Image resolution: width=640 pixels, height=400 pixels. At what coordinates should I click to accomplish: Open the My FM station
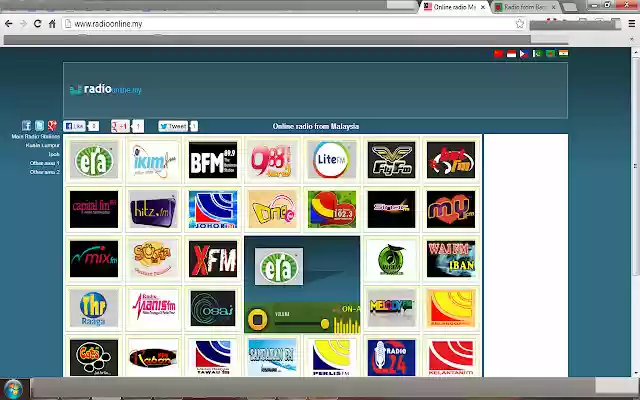click(x=451, y=209)
